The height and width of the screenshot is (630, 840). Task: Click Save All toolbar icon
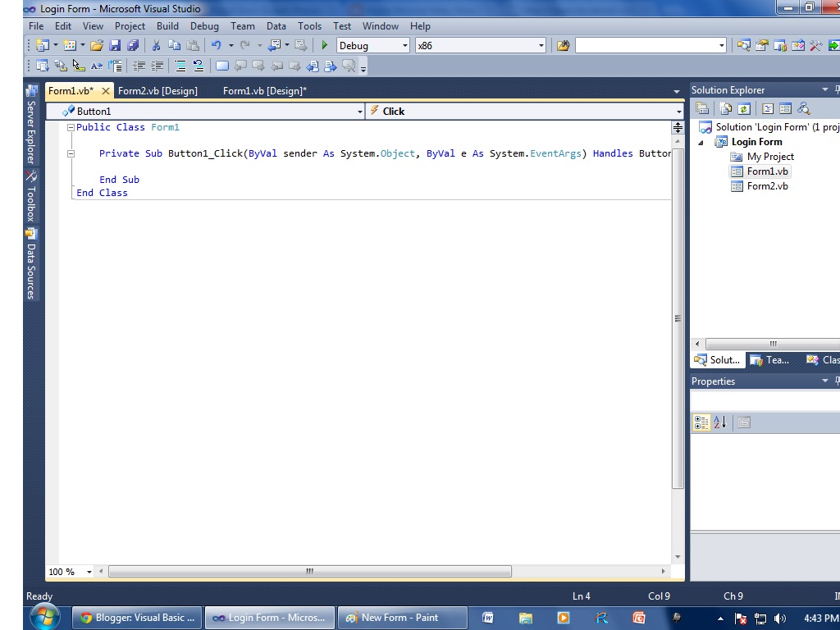[x=132, y=46]
